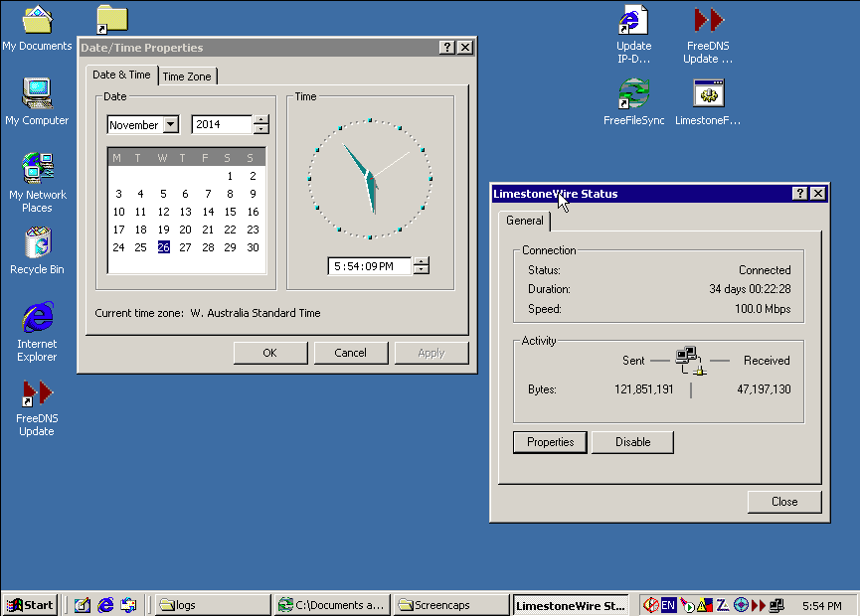This screenshot has width=860, height=616.
Task: Increase the year with the up arrow
Action: tap(261, 120)
